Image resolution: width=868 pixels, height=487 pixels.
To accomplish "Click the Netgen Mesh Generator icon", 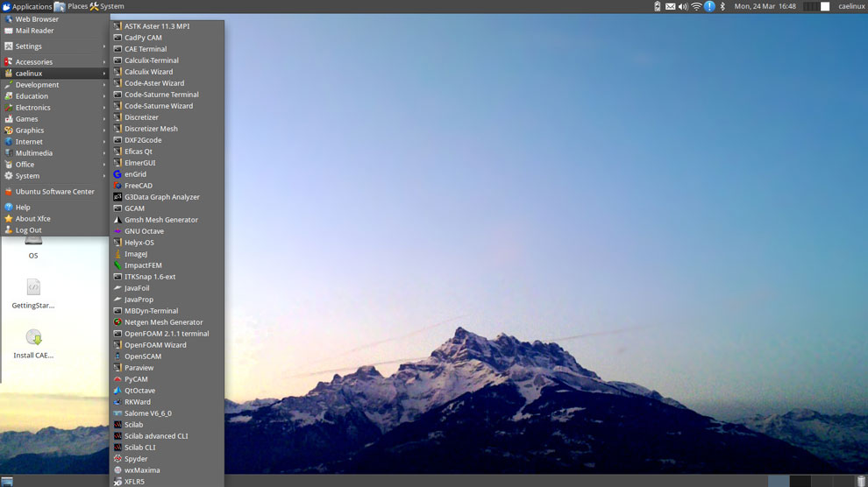I will tap(117, 322).
